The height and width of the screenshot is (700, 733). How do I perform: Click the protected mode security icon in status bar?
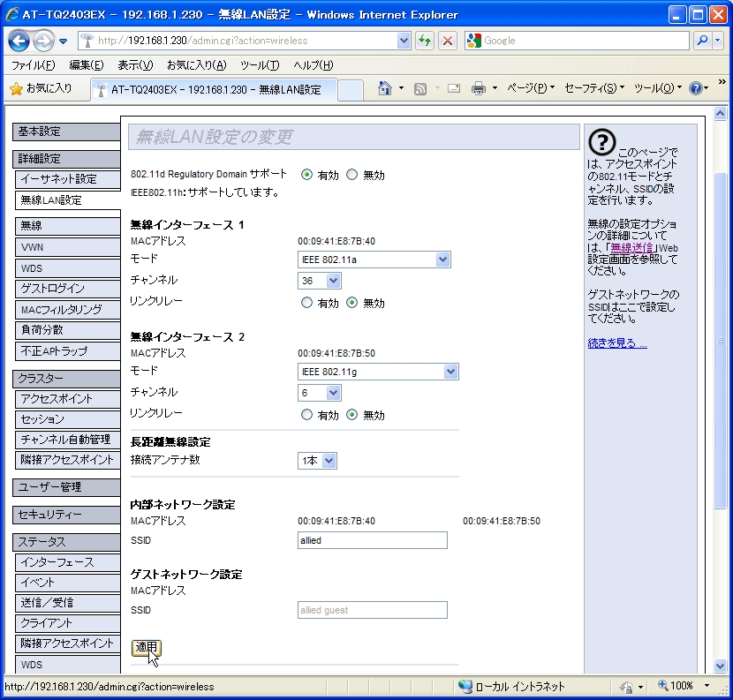626,687
